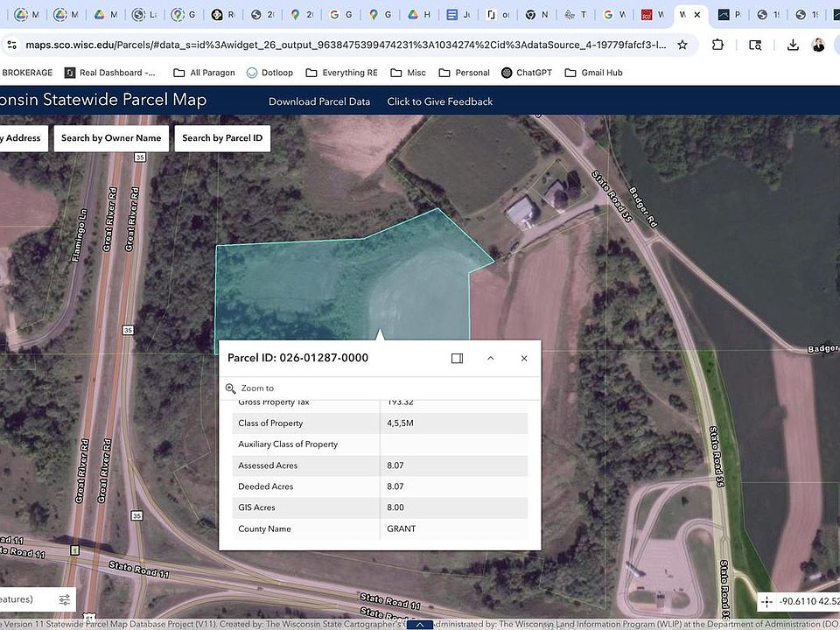Collapse the Parcel ID popup
Image resolution: width=840 pixels, height=630 pixels.
490,358
